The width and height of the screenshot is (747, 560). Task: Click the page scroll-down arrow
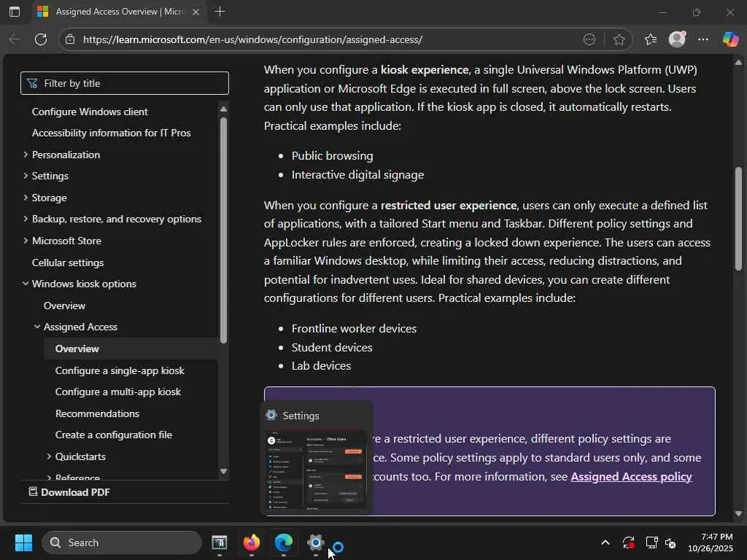[738, 514]
